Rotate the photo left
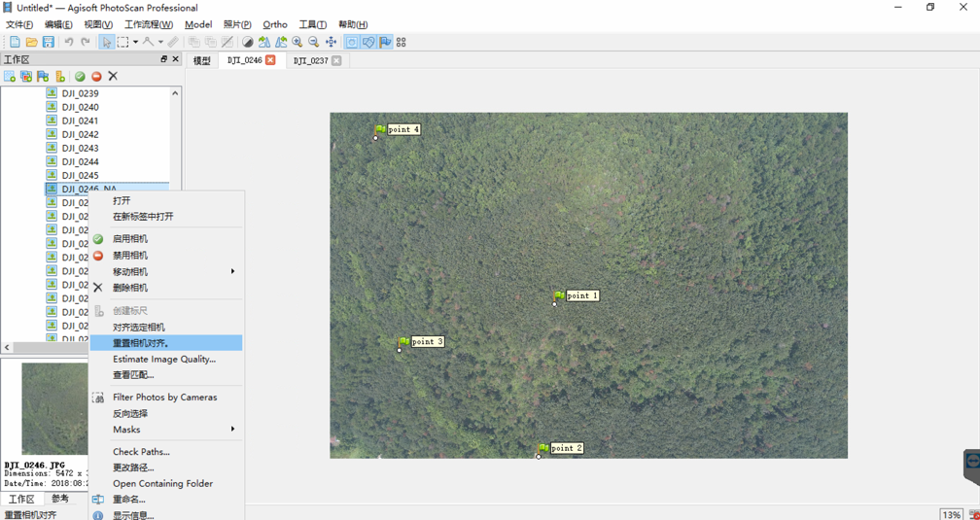980x520 pixels. click(264, 42)
